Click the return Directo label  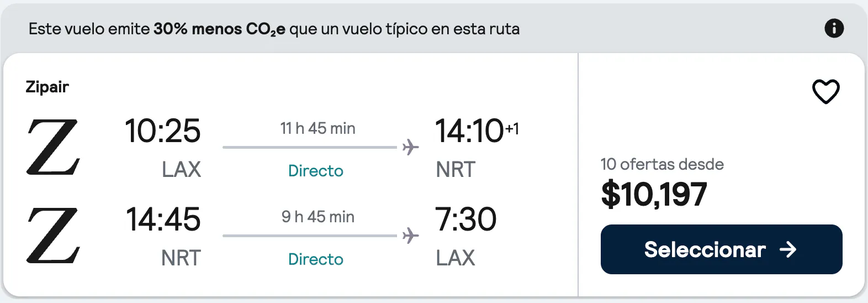tap(316, 259)
